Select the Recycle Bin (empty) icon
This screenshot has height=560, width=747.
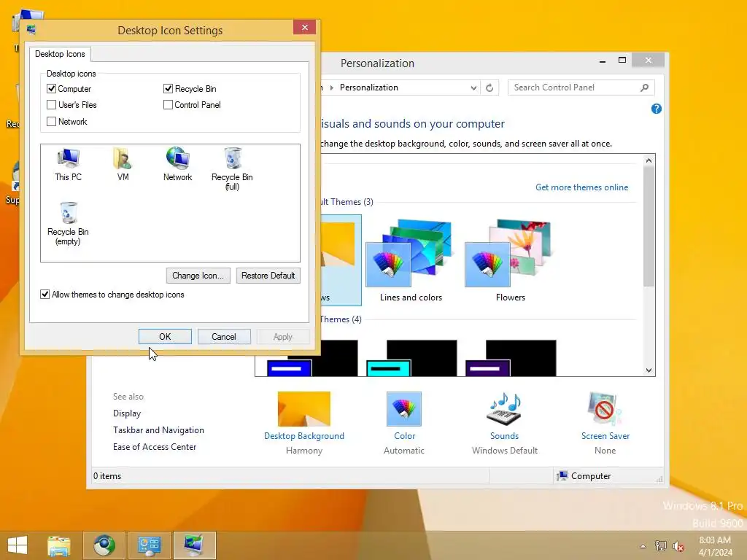pos(68,224)
